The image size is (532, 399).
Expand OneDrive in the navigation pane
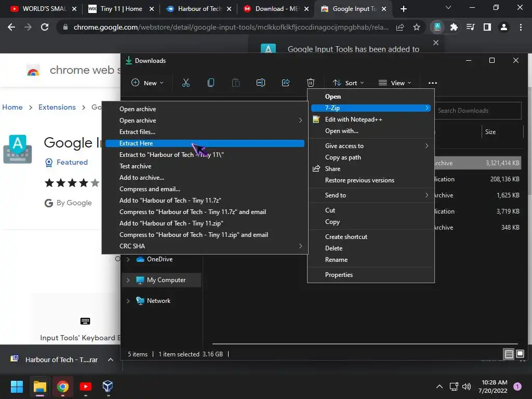(x=128, y=259)
